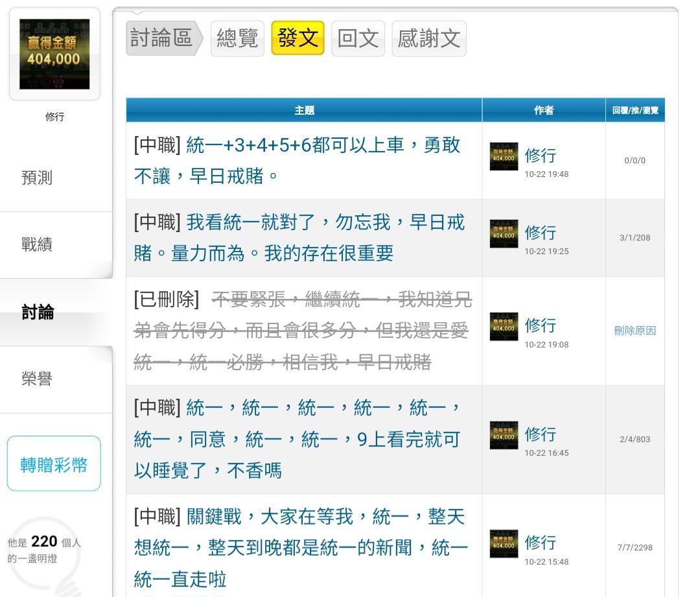Switch to the 發文 tab
Viewport: 700px width, 597px height.
[297, 38]
